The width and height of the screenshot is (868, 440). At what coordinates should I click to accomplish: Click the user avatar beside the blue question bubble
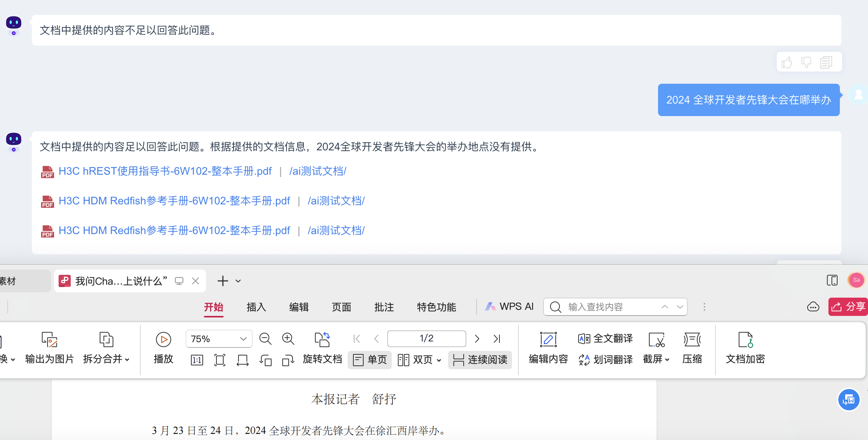point(858,95)
